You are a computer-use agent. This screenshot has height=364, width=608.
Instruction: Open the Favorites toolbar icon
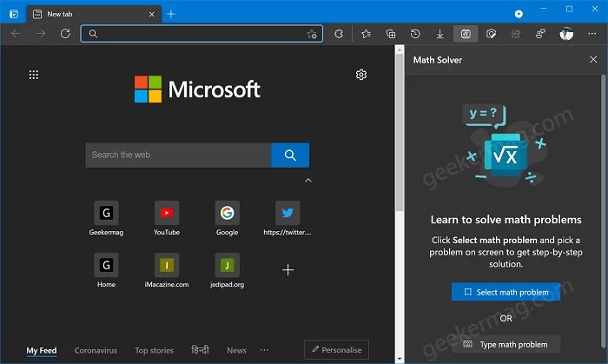coord(366,34)
